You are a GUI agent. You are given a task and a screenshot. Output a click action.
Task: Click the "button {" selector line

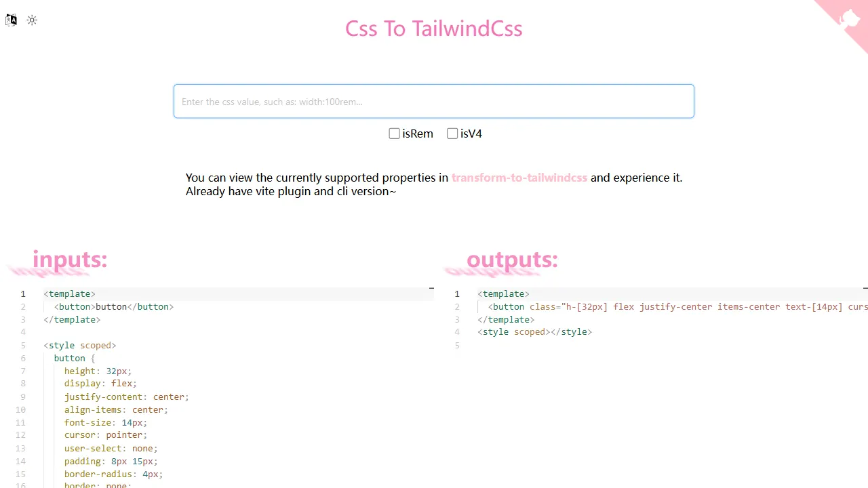[x=75, y=358]
